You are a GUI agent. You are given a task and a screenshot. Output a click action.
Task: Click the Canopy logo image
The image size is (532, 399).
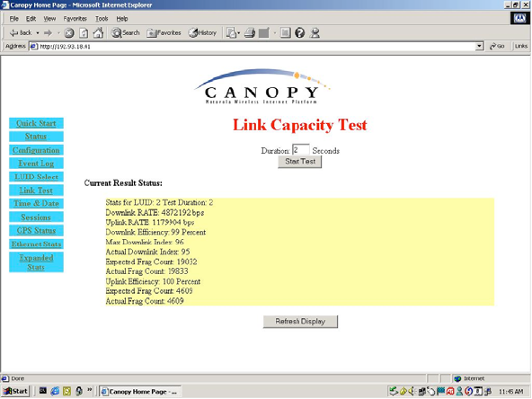coord(262,86)
